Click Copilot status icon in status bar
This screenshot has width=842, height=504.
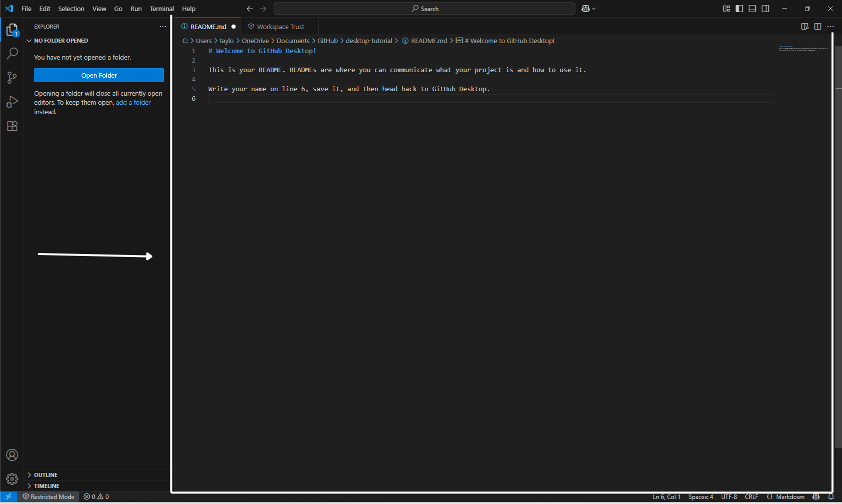point(816,497)
